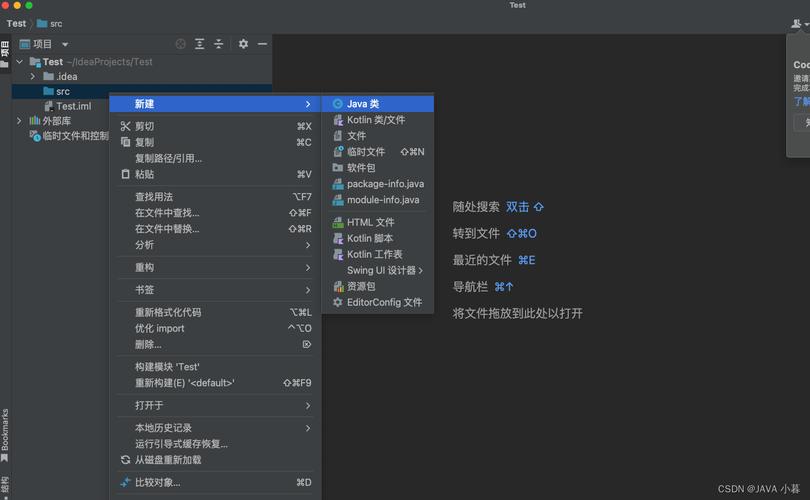Expand Swing UI 设计器 submenu
The height and width of the screenshot is (500, 810).
(x=378, y=270)
